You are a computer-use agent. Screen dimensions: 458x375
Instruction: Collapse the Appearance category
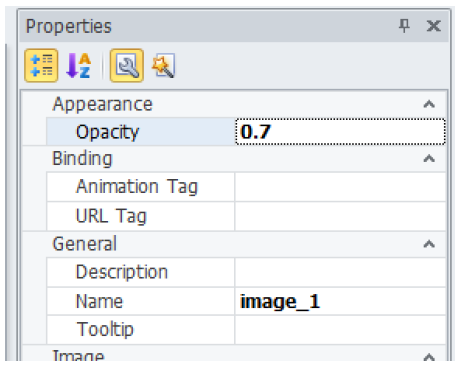point(429,104)
